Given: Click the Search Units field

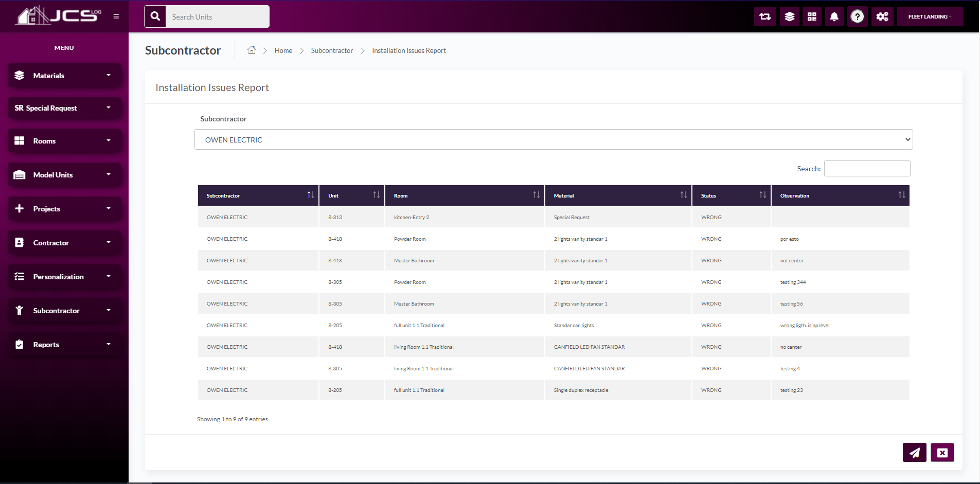Looking at the screenshot, I should pos(217,17).
